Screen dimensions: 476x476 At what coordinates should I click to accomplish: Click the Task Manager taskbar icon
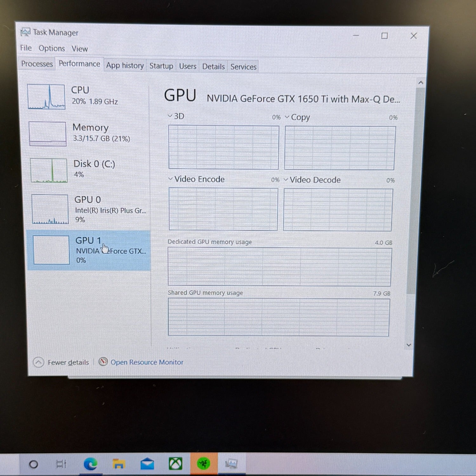point(231,464)
